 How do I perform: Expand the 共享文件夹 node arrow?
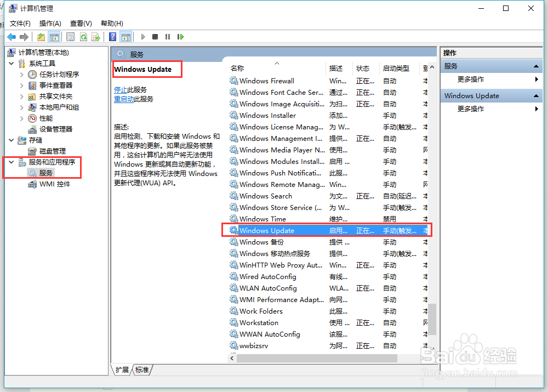click(x=22, y=96)
